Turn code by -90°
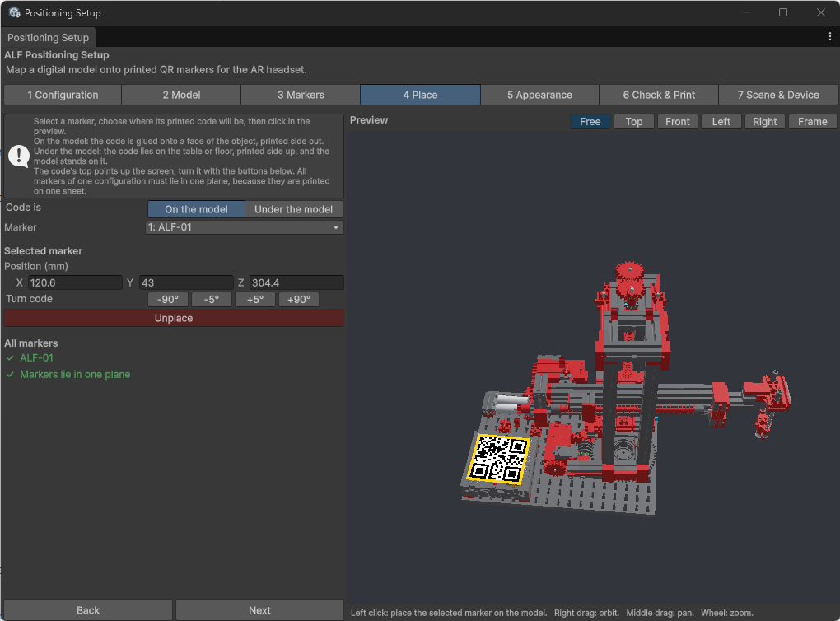 (168, 300)
